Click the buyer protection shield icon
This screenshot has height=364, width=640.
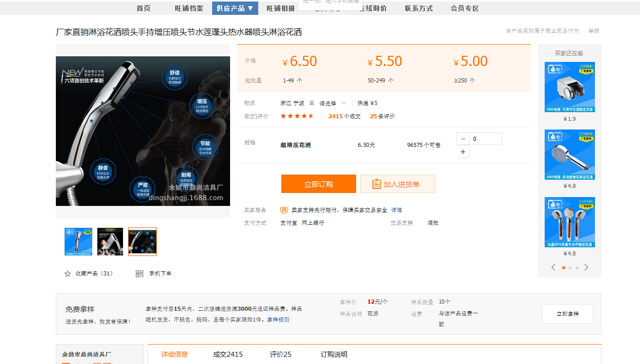(284, 210)
